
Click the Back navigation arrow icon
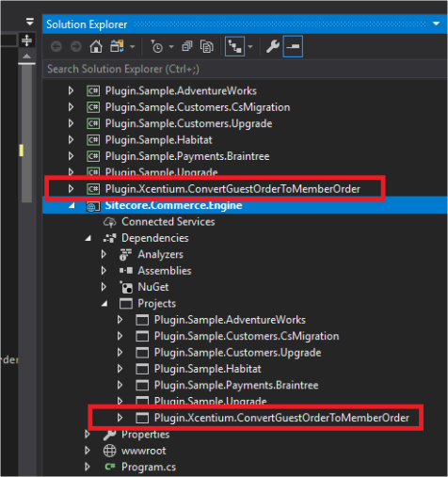click(x=56, y=47)
